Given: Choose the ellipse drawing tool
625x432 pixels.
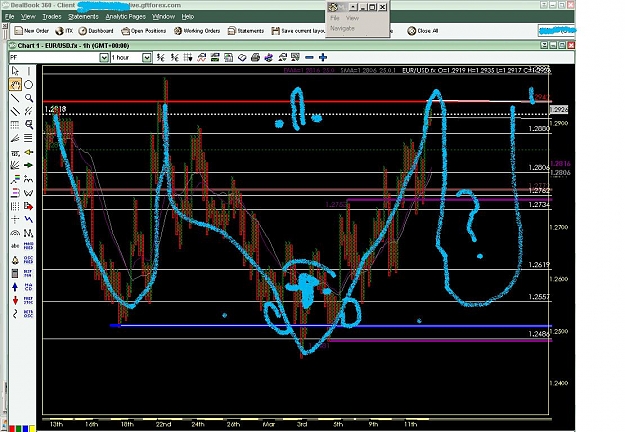Looking at the screenshot, I should pyautogui.click(x=28, y=84).
